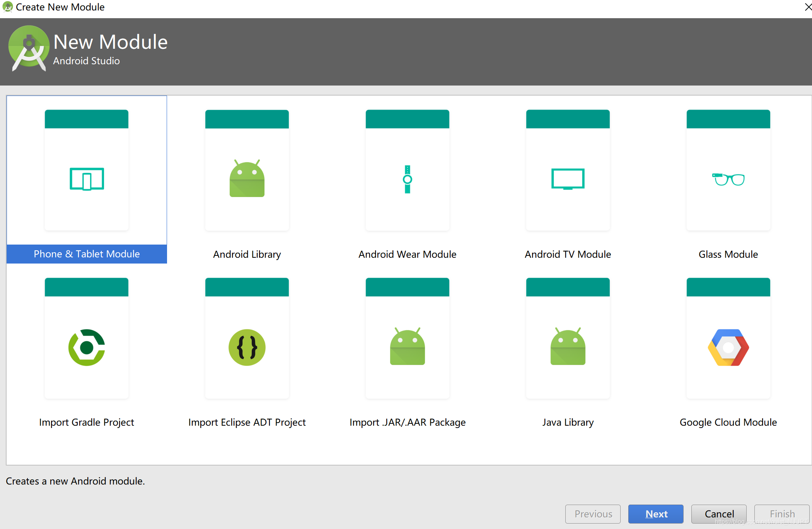812x529 pixels.
Task: Click the Import Gradle Project label
Action: pos(87,422)
